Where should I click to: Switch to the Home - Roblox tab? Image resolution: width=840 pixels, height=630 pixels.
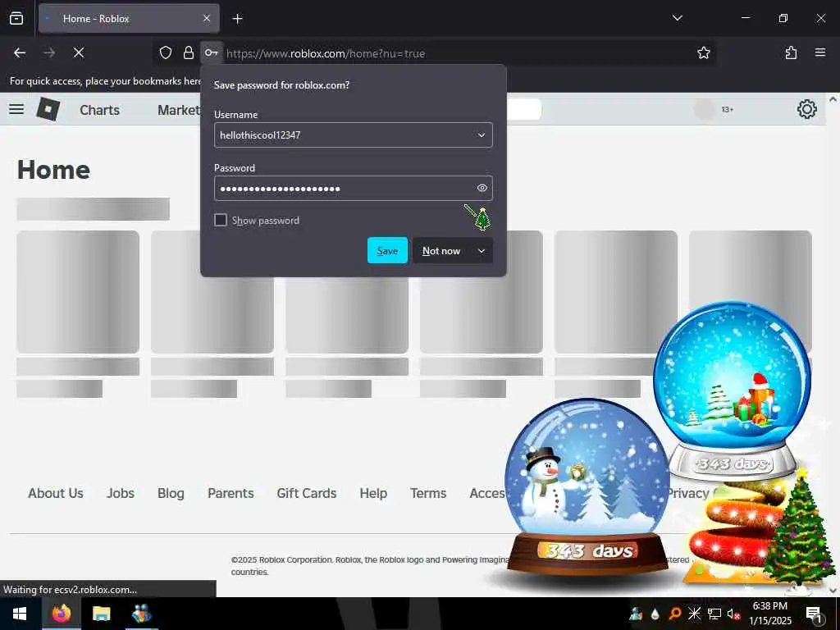tap(129, 18)
